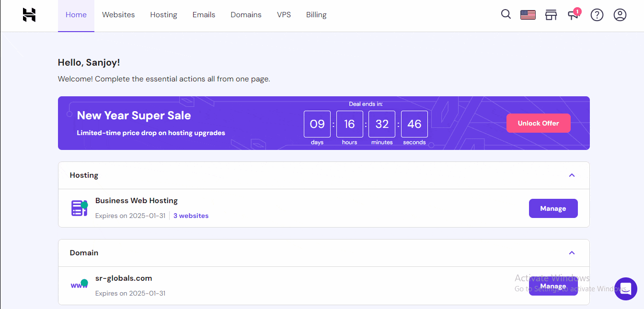Open the live chat widget

point(626,288)
